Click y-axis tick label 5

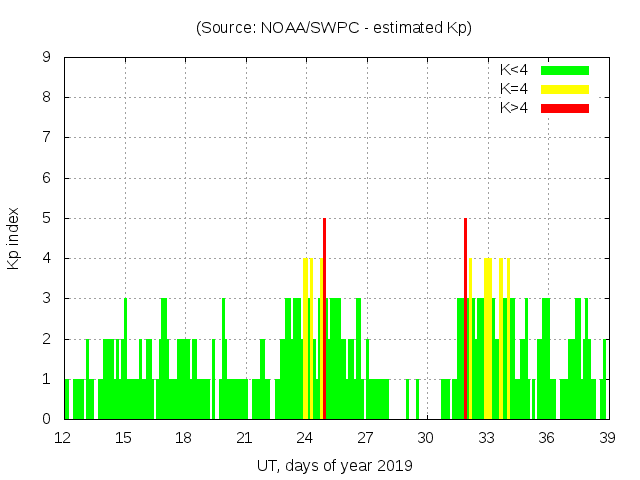(x=46, y=218)
